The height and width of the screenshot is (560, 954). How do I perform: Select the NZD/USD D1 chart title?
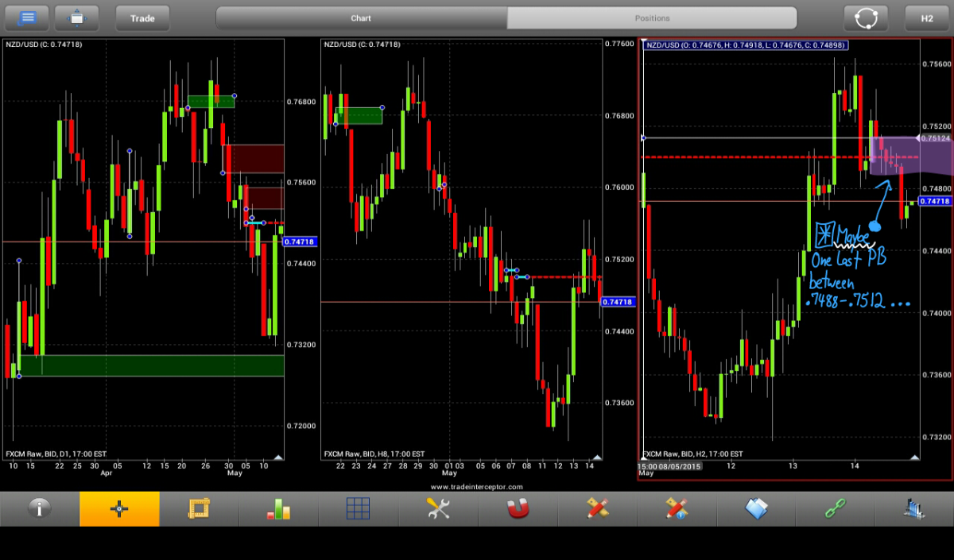coord(44,44)
